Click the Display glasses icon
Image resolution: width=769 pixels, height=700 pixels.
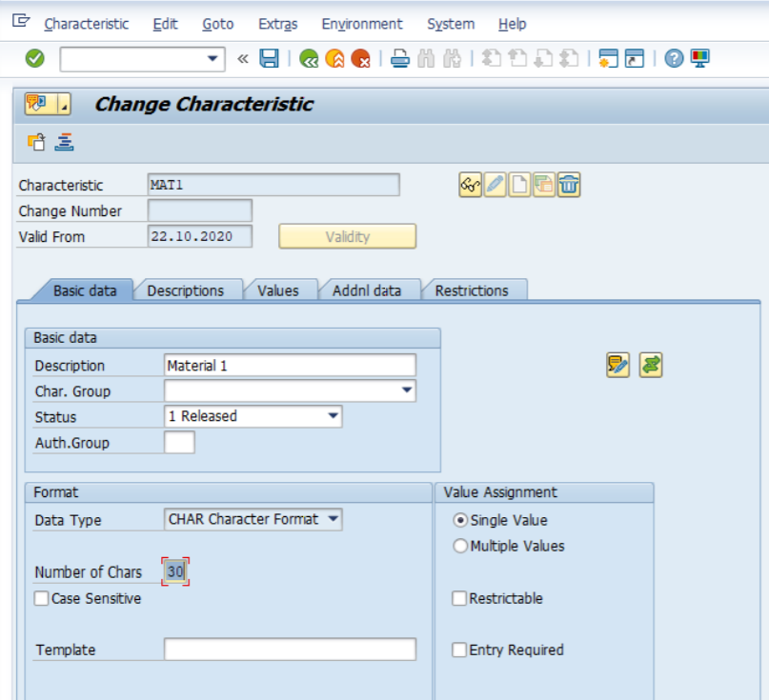point(471,185)
